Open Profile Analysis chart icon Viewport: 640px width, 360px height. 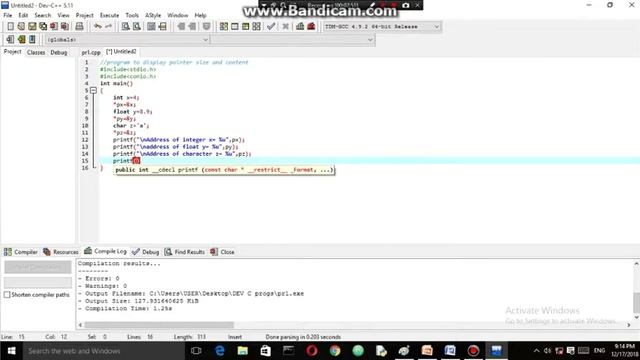[300, 27]
